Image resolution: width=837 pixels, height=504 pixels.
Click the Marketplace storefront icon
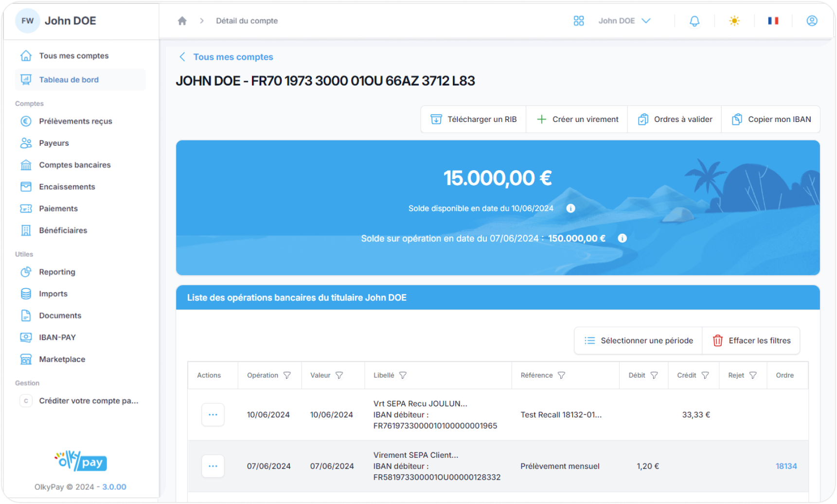point(26,359)
